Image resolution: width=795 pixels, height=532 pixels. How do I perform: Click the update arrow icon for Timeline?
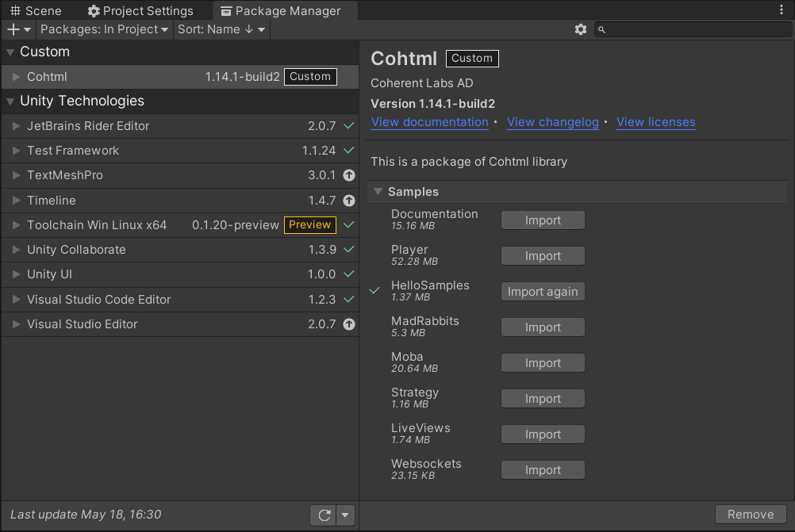349,201
